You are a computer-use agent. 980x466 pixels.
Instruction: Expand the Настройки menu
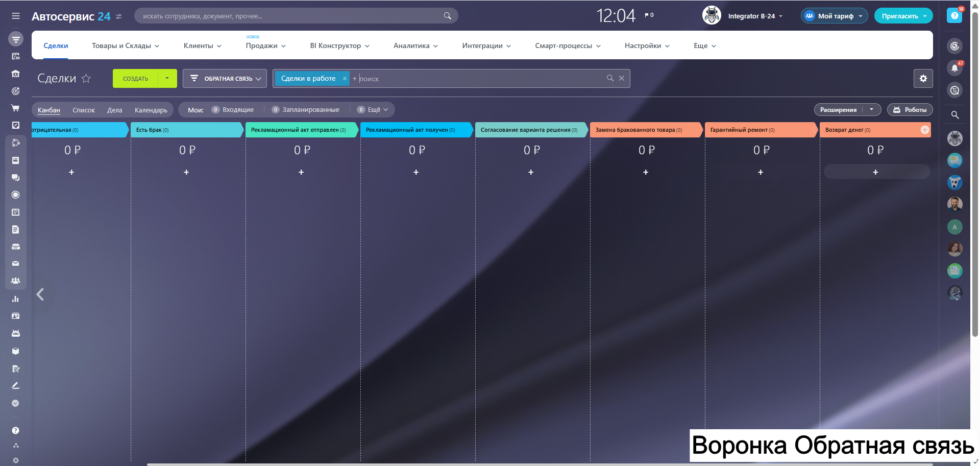pyautogui.click(x=647, y=45)
